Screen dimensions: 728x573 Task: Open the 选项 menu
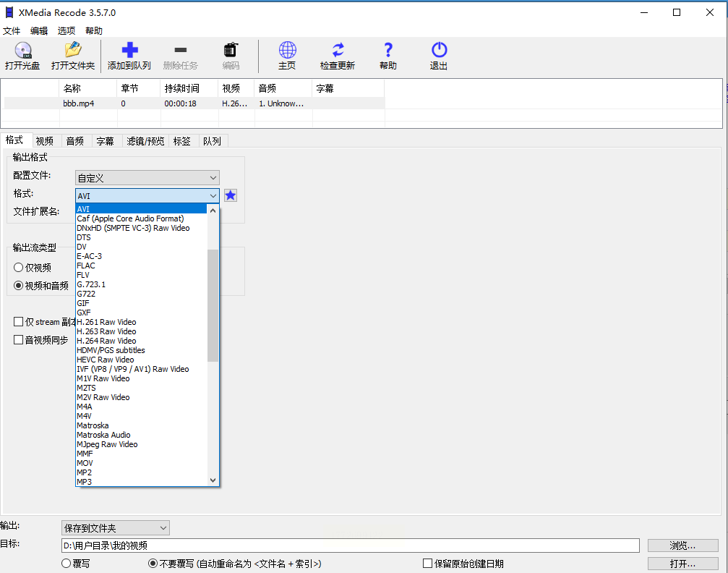pyautogui.click(x=67, y=31)
